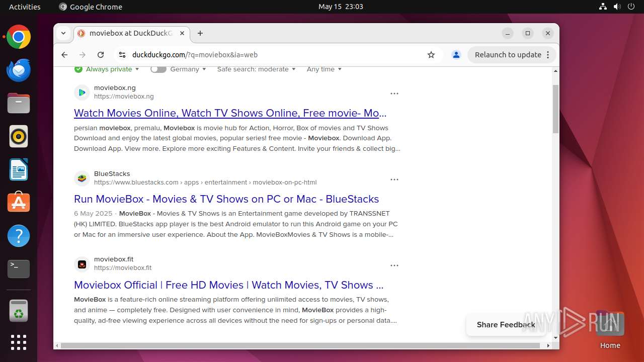
Task: Open the Files manager in the dock
Action: pos(19,104)
